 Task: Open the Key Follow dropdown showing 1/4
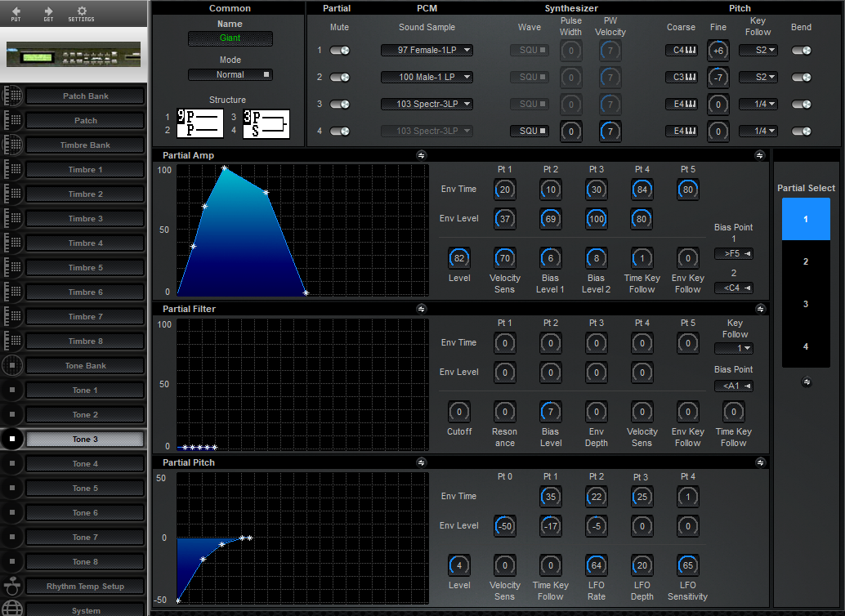[758, 105]
